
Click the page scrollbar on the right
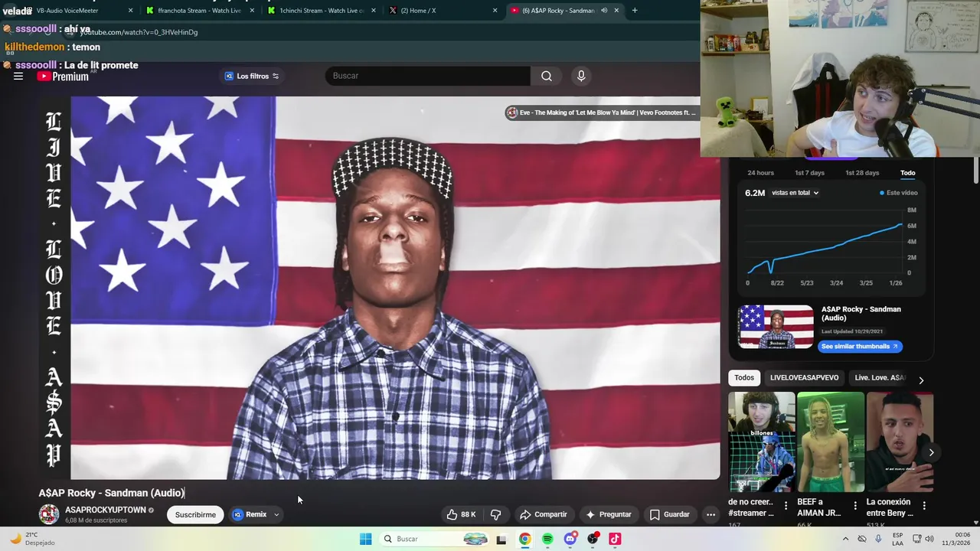pyautogui.click(x=976, y=171)
